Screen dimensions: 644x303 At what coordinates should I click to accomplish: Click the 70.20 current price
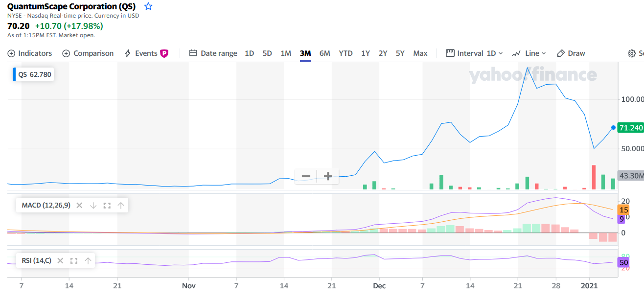19,26
